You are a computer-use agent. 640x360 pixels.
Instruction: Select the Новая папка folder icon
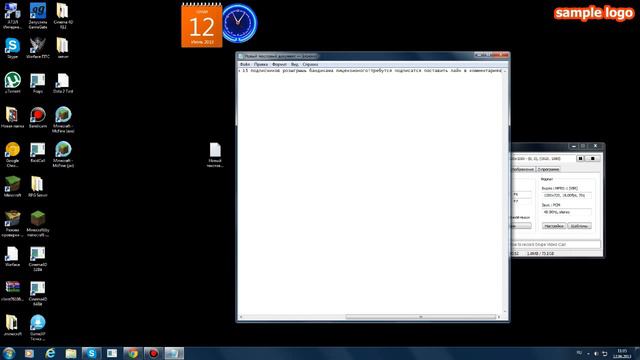tap(12, 118)
